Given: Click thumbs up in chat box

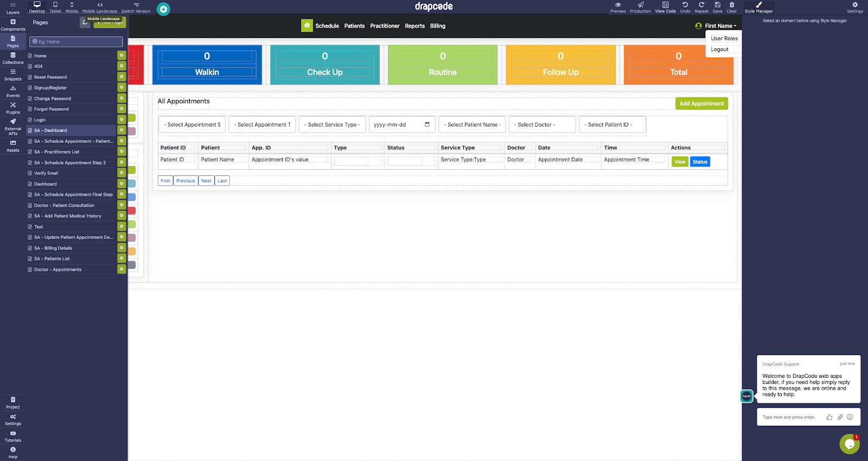Looking at the screenshot, I should [x=829, y=417].
